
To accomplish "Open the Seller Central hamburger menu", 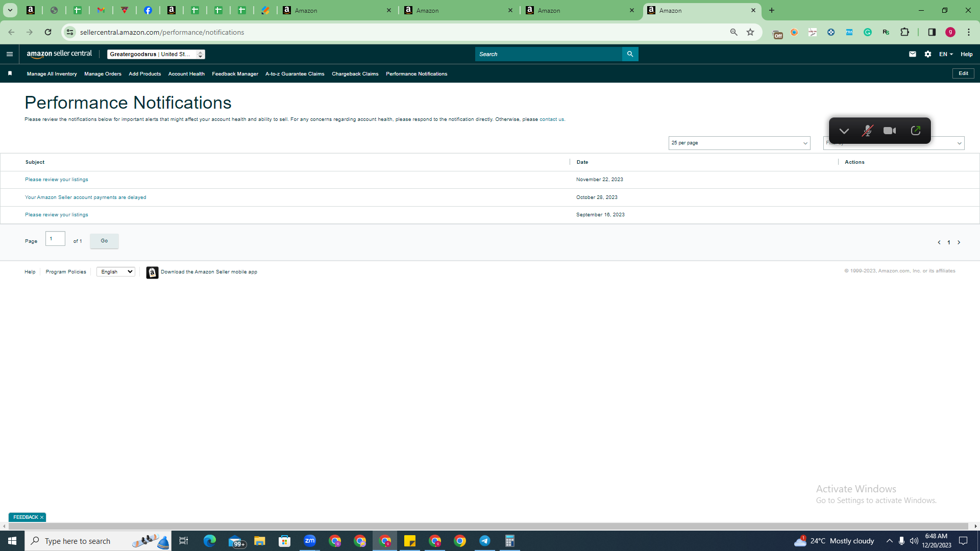I will coord(10,54).
